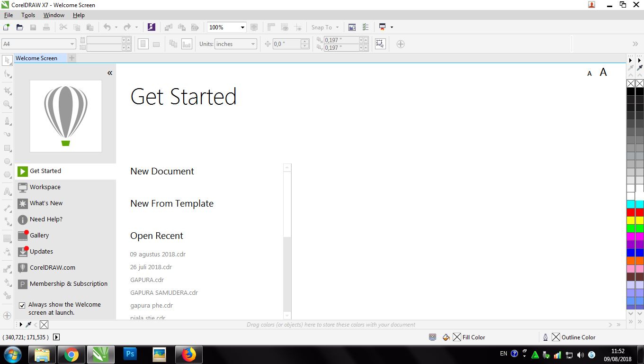Expand the Redo history dropdown arrow
The width and height of the screenshot is (644, 364).
(x=136, y=27)
